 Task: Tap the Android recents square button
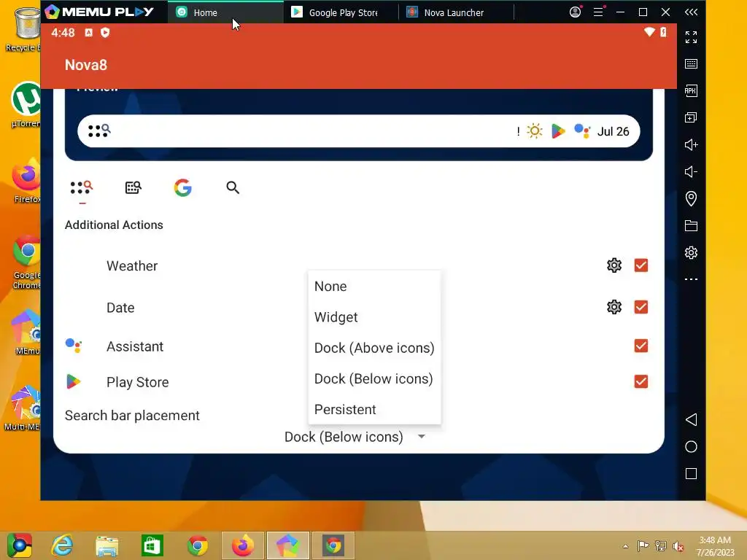pos(691,474)
